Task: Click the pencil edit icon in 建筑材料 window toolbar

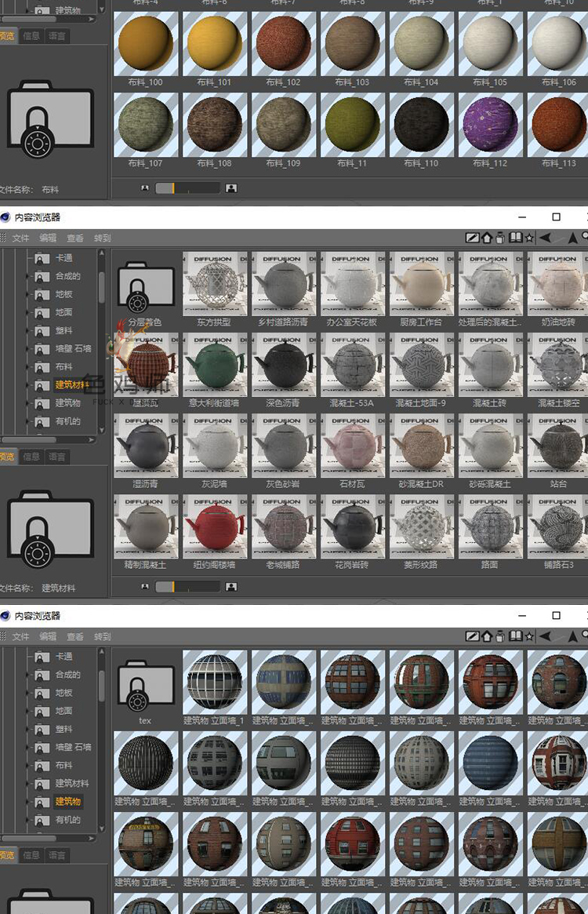Action: (472, 238)
